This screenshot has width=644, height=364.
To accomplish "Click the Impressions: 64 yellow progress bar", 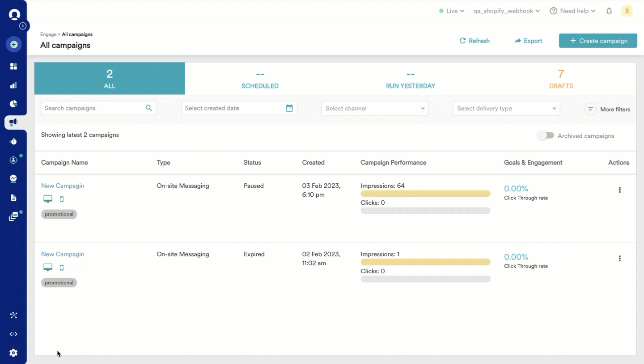I will (x=425, y=194).
